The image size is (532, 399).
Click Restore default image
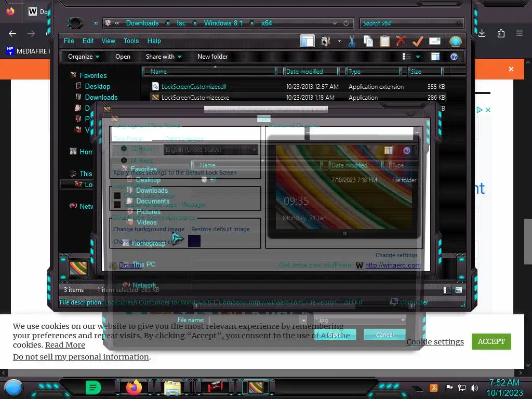point(220,229)
